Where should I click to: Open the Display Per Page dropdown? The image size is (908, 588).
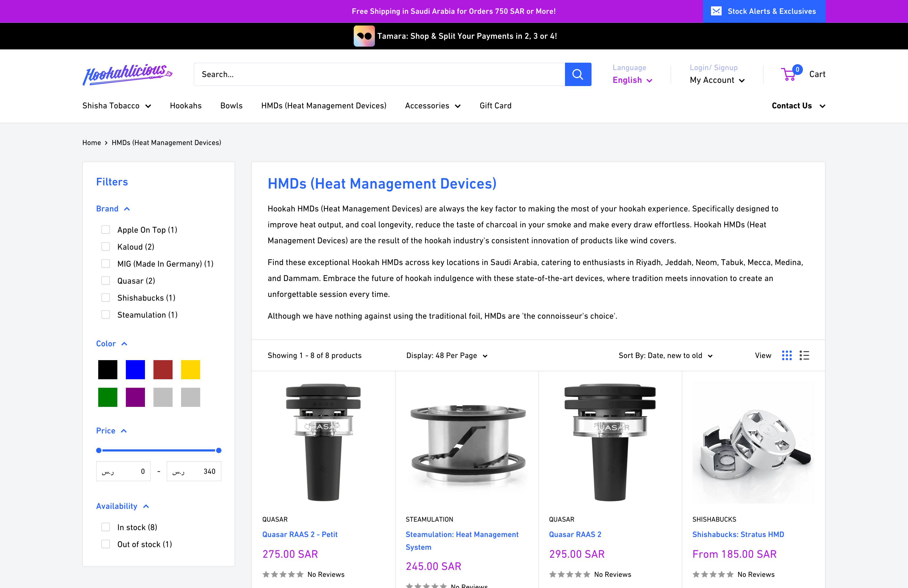tap(446, 355)
